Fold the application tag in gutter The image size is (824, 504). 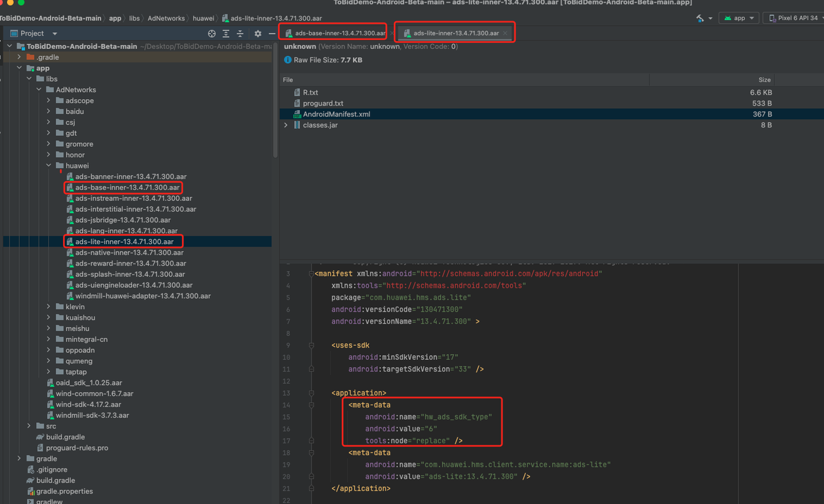pos(311,393)
